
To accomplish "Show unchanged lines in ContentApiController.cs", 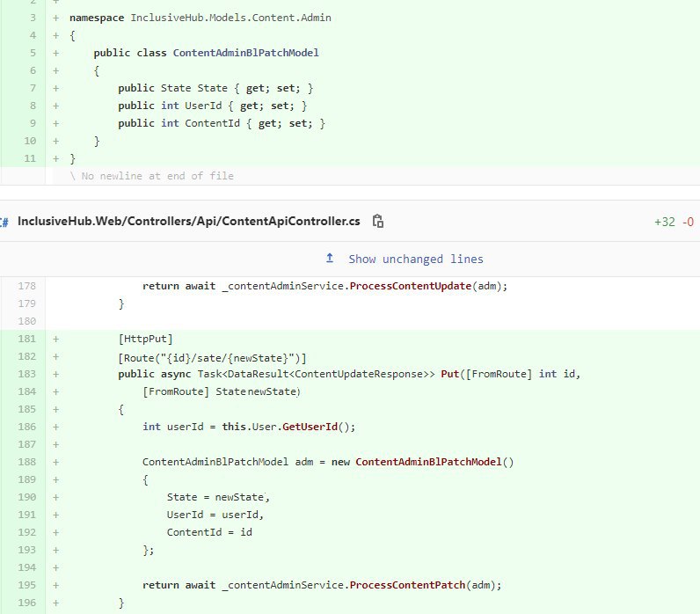I will click(416, 259).
